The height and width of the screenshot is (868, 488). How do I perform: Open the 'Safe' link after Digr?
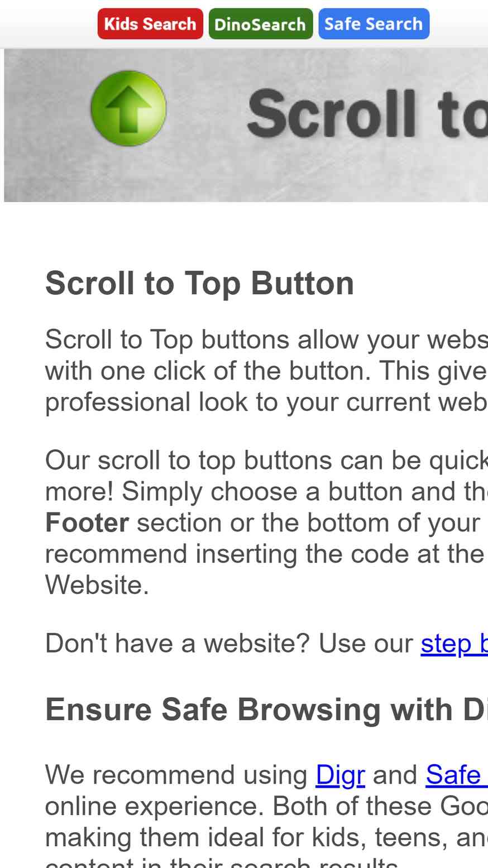457,775
